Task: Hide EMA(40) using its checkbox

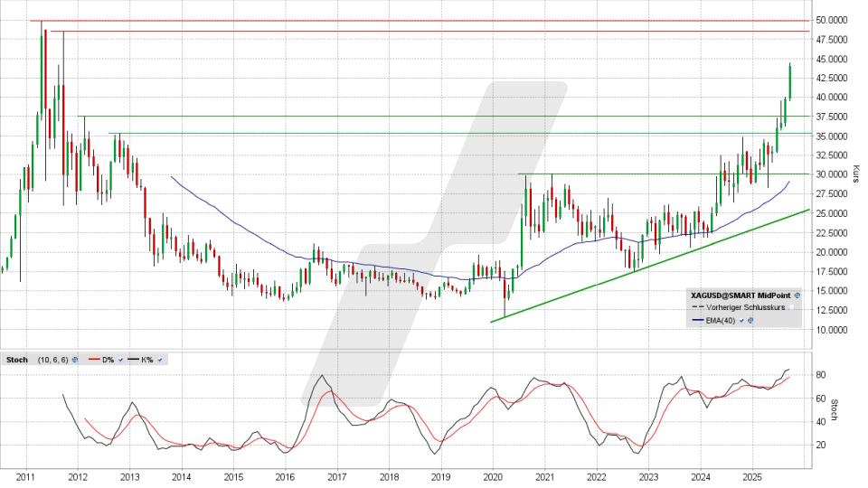Action: pyautogui.click(x=741, y=321)
